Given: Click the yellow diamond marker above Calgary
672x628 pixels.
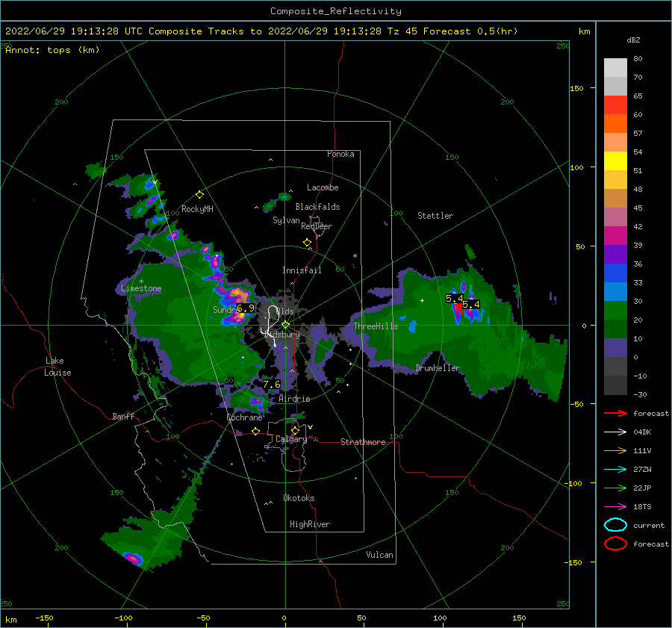Looking at the screenshot, I should [295, 430].
